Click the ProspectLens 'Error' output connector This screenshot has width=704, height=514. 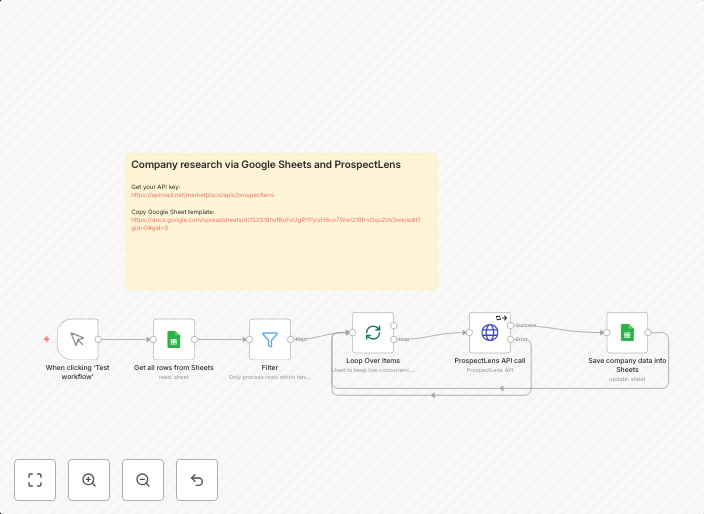(510, 339)
